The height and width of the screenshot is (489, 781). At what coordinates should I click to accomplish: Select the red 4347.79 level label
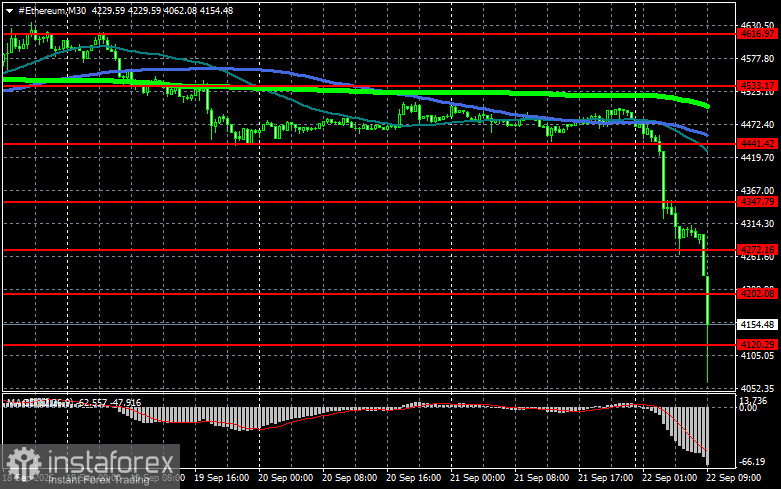point(757,202)
